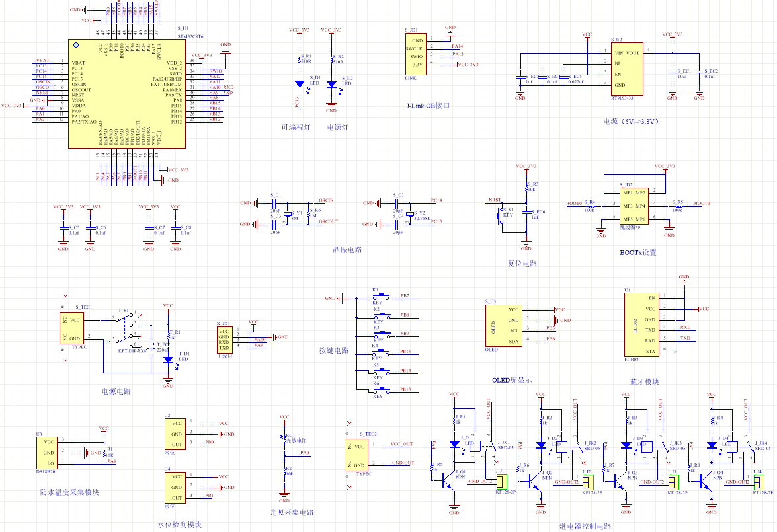This screenshot has height=532, width=777.
Task: Click the ECB02 Bluetooth module U1
Action: (x=643, y=324)
